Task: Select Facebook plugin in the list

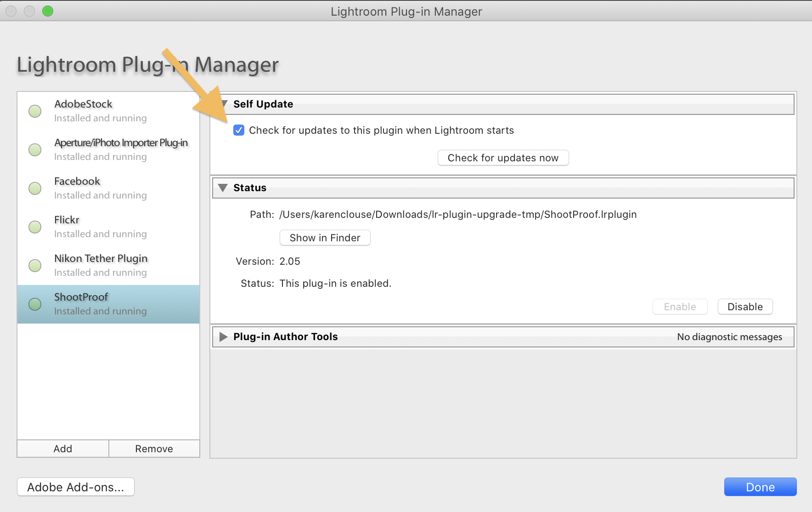Action: tap(108, 188)
